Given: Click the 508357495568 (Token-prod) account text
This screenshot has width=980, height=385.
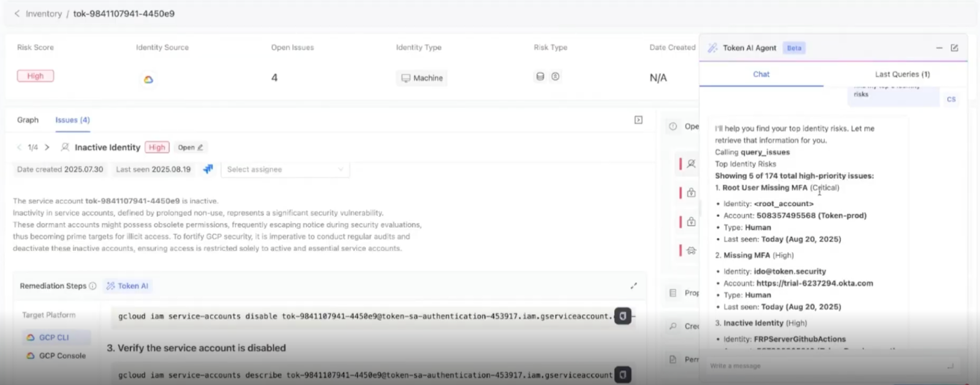Looking at the screenshot, I should [x=812, y=215].
